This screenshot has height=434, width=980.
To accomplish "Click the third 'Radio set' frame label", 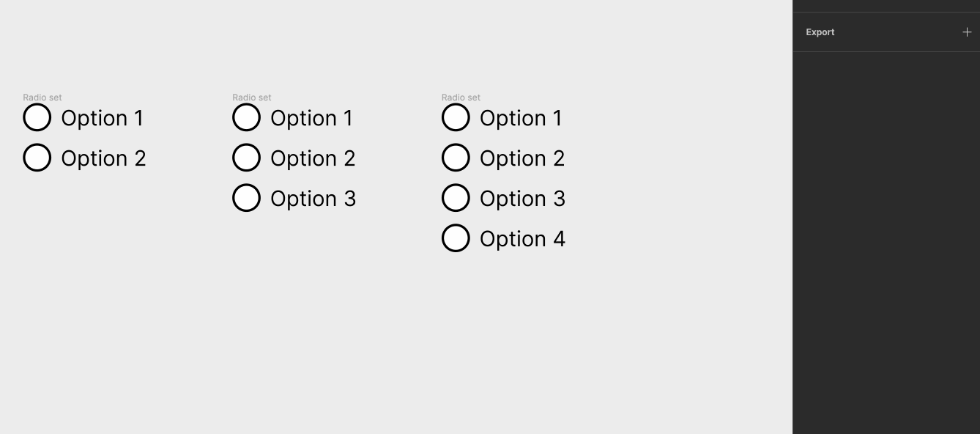I will tap(460, 97).
